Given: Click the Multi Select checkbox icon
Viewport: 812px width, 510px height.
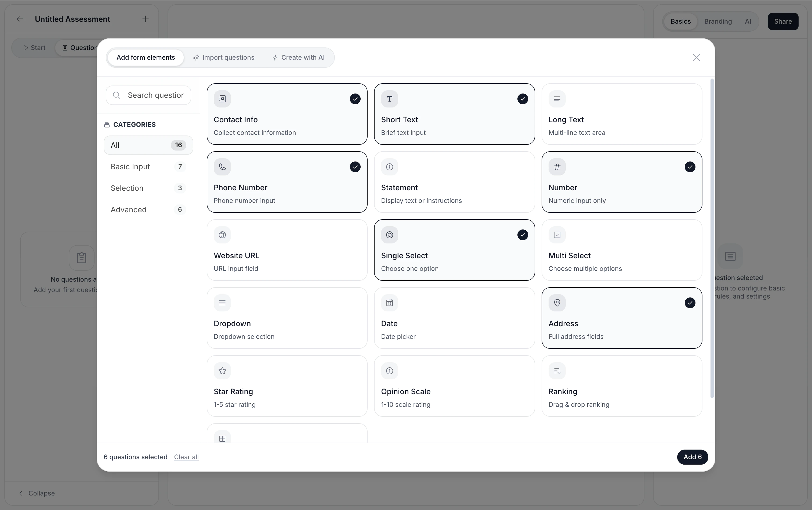Looking at the screenshot, I should tap(557, 235).
